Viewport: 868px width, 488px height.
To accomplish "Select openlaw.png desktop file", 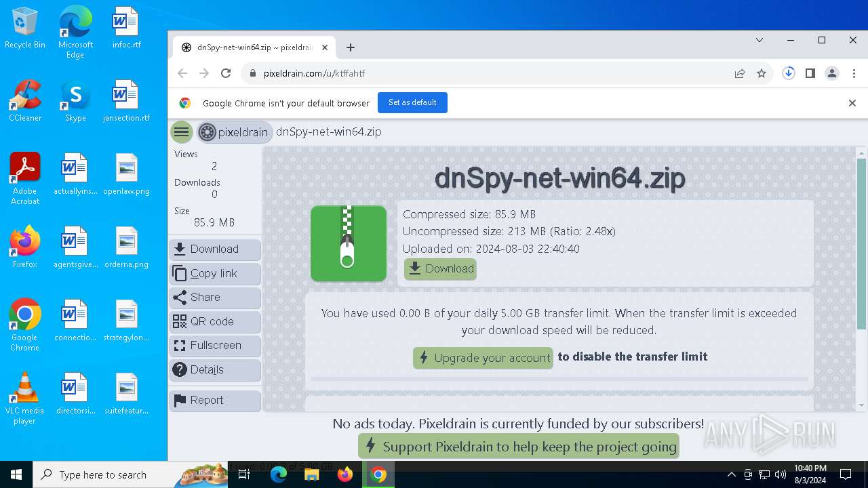I will click(x=126, y=175).
